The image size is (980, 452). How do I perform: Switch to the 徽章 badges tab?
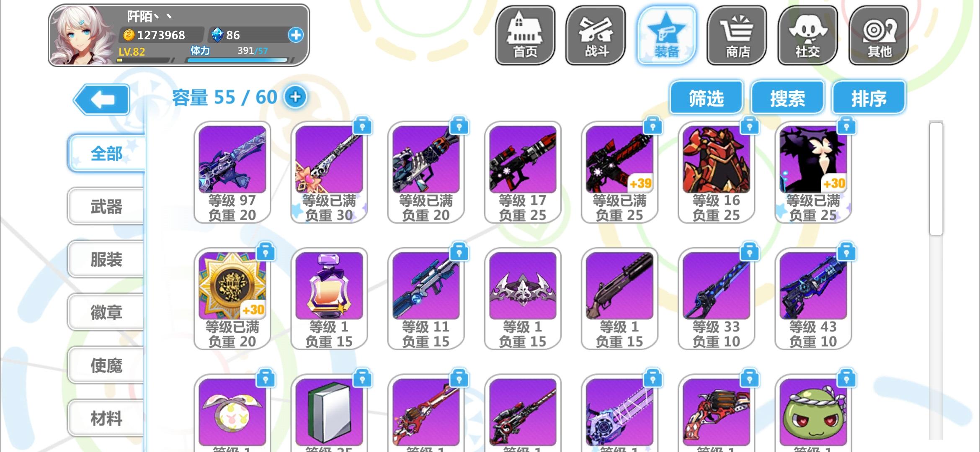click(x=106, y=312)
